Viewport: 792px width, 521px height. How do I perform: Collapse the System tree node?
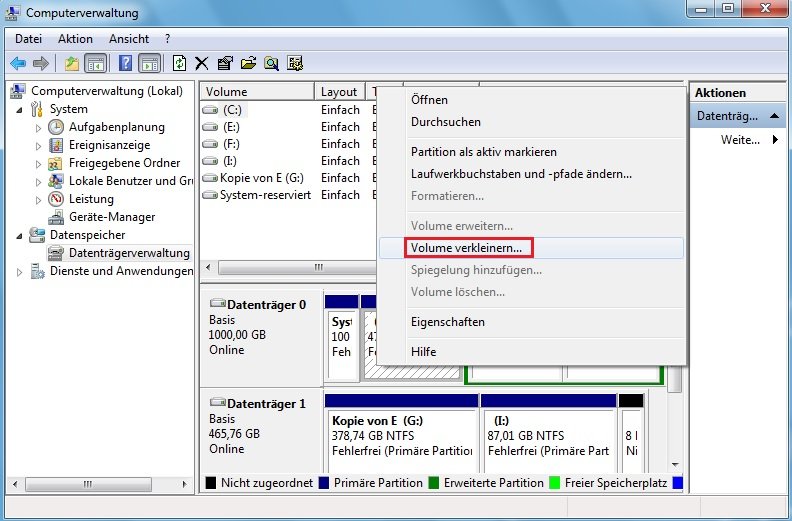point(19,110)
